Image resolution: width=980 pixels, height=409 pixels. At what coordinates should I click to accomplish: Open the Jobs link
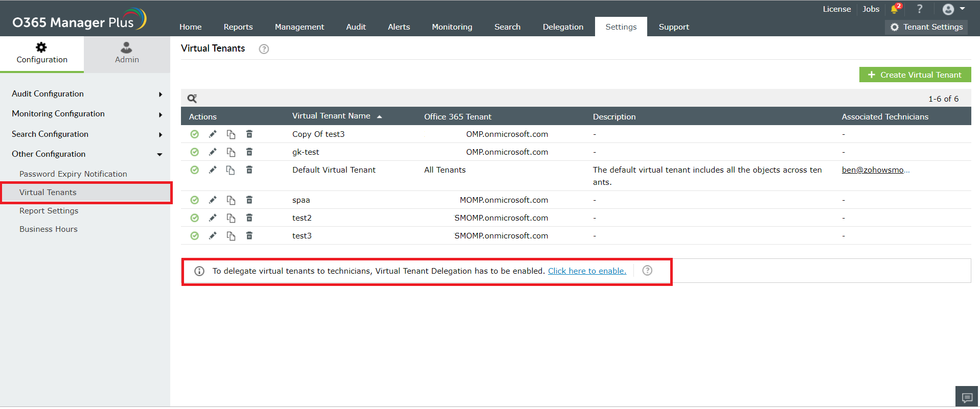(x=871, y=9)
